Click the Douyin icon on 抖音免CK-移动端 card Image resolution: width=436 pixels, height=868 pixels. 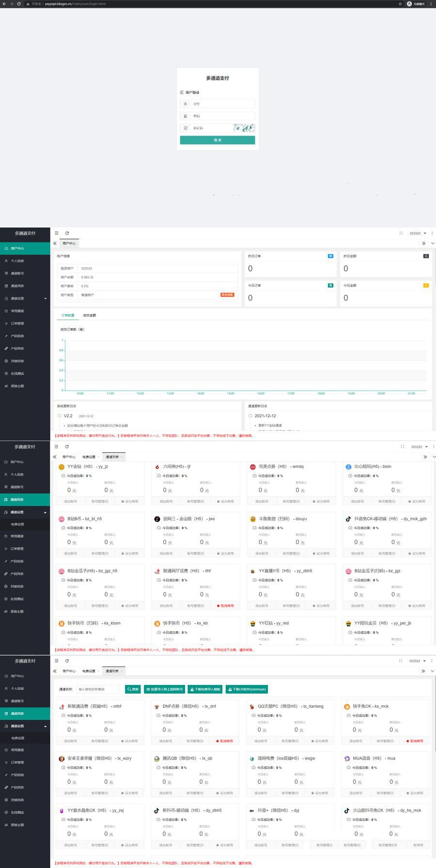[348, 519]
